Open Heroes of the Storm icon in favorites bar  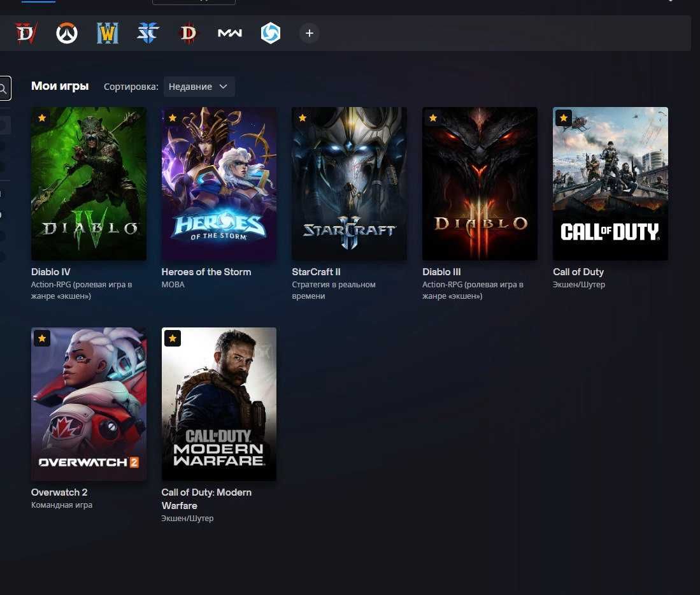tap(271, 33)
